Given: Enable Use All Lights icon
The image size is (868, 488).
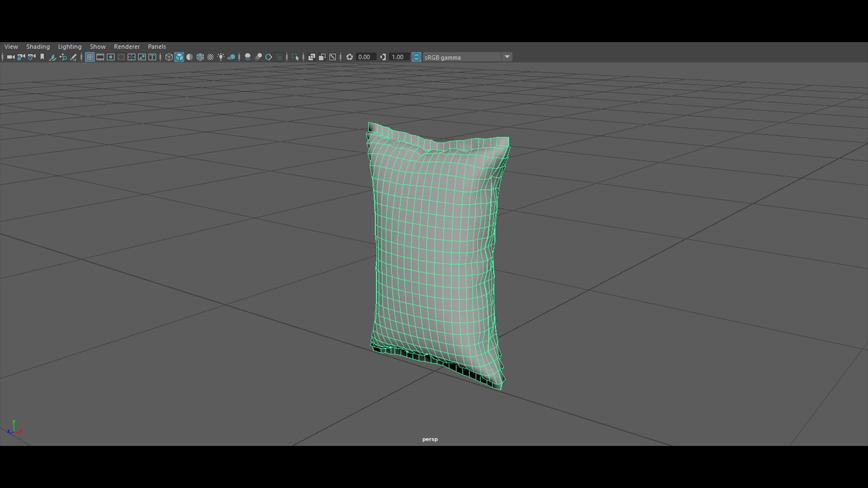Looking at the screenshot, I should 221,57.
